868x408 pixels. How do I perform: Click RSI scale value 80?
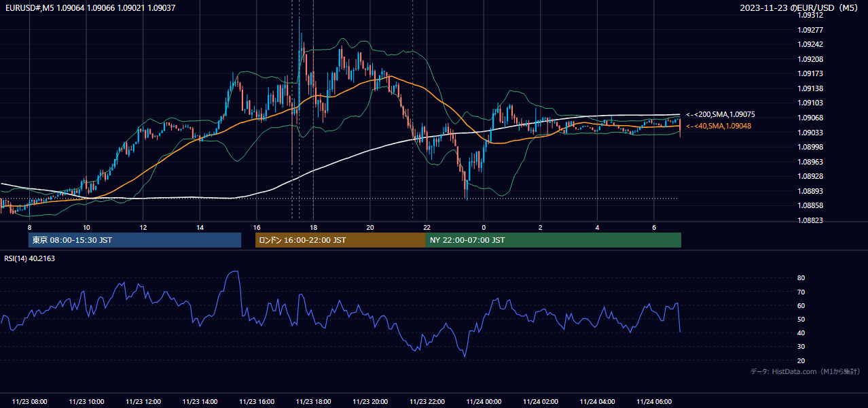coord(801,278)
